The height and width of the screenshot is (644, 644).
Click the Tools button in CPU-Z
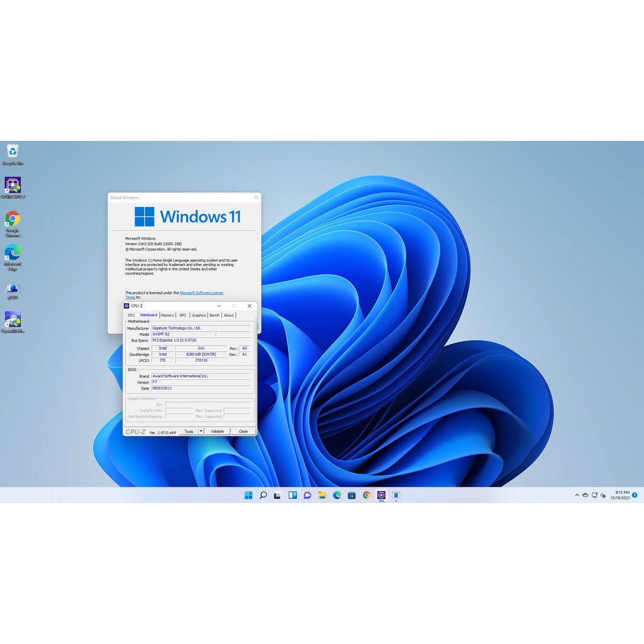189,431
